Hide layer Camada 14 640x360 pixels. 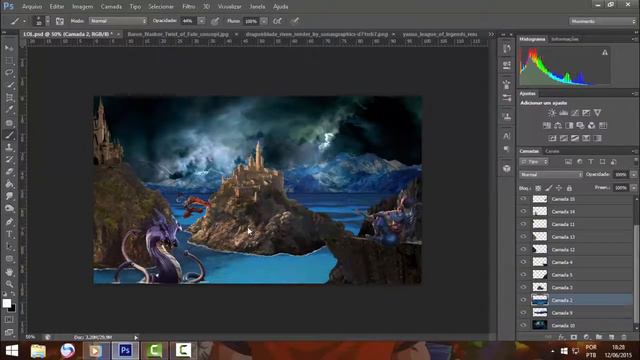point(523,211)
